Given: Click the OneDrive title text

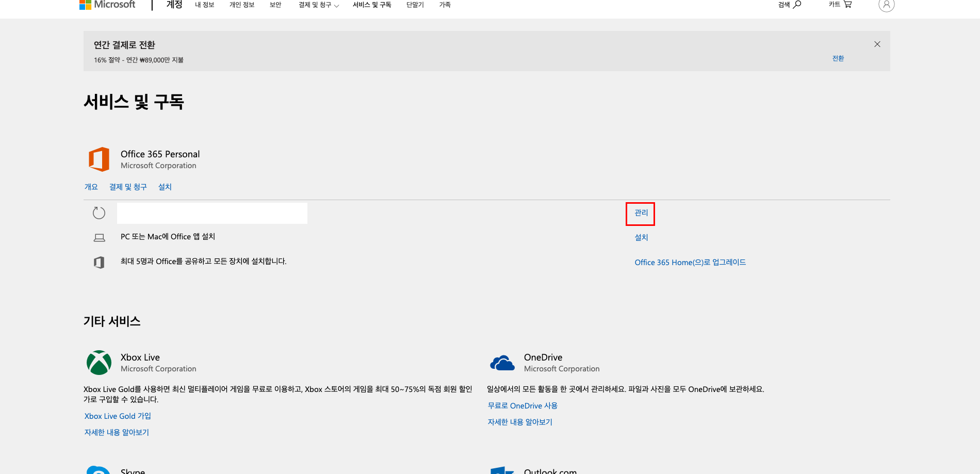Looking at the screenshot, I should pyautogui.click(x=543, y=357).
